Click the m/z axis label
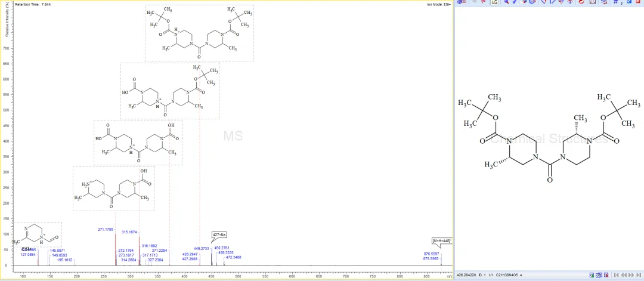 pos(449,277)
